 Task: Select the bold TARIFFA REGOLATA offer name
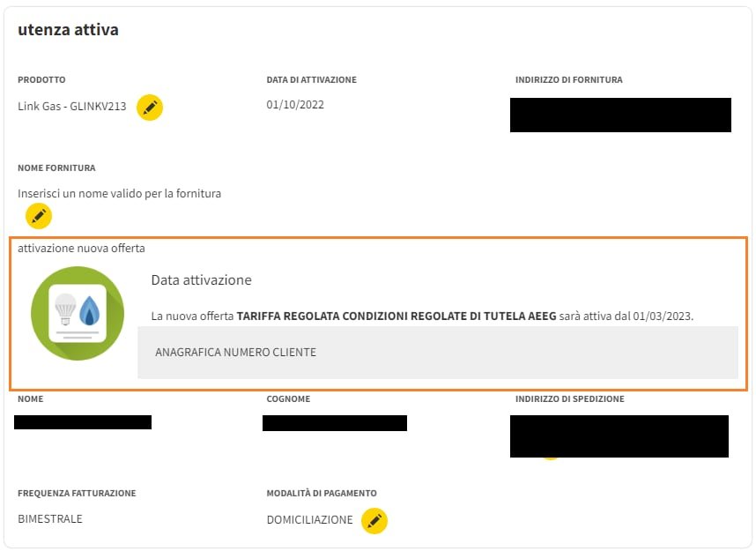pyautogui.click(x=397, y=316)
